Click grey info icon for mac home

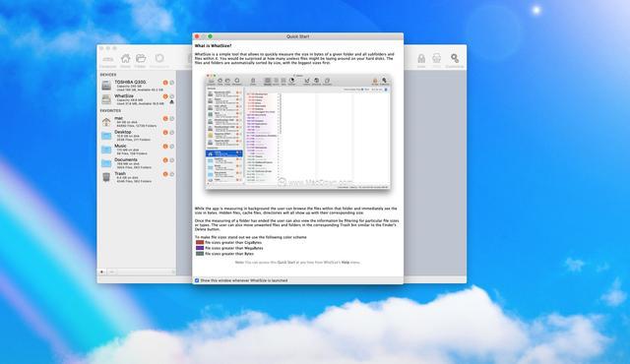click(x=172, y=118)
